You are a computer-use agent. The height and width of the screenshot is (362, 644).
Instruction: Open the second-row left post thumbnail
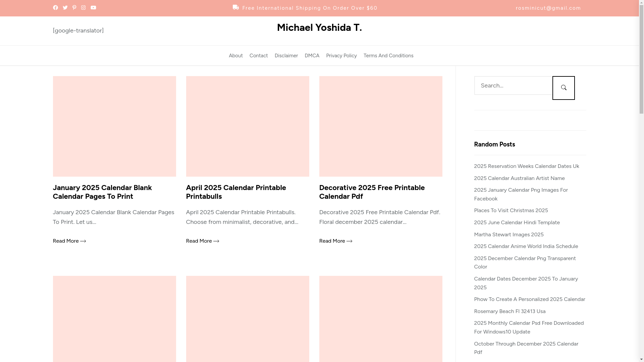tap(114, 319)
